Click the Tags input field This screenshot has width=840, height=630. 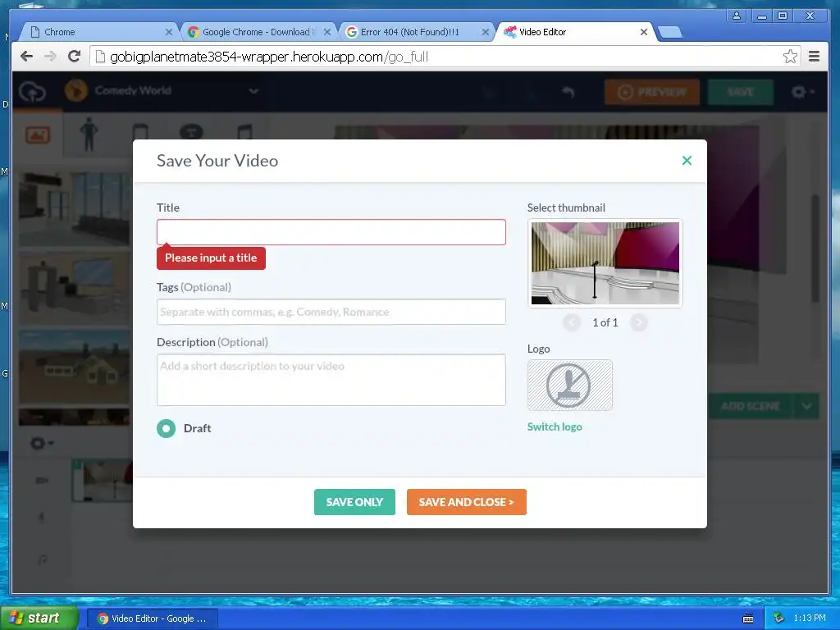pos(331,312)
